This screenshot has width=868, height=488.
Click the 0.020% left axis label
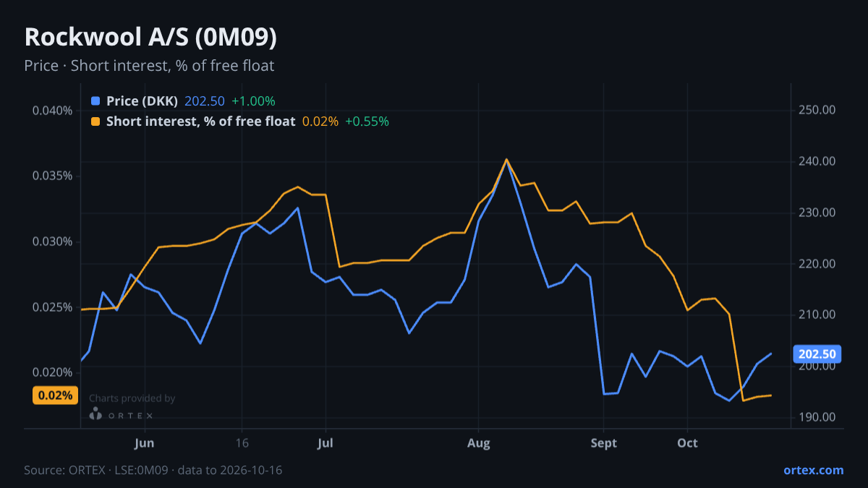(52, 372)
